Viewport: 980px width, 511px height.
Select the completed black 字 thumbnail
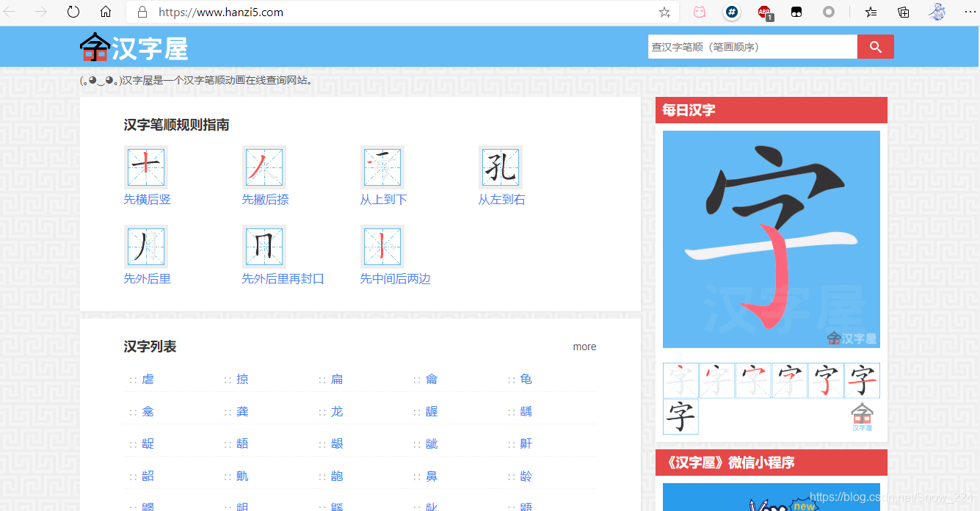(680, 417)
